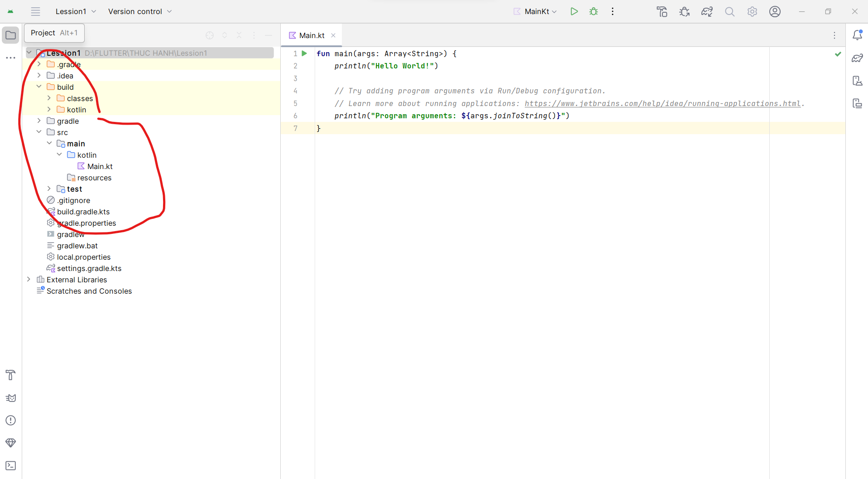Click the run gutter arrow beside line 1

pyautogui.click(x=305, y=53)
